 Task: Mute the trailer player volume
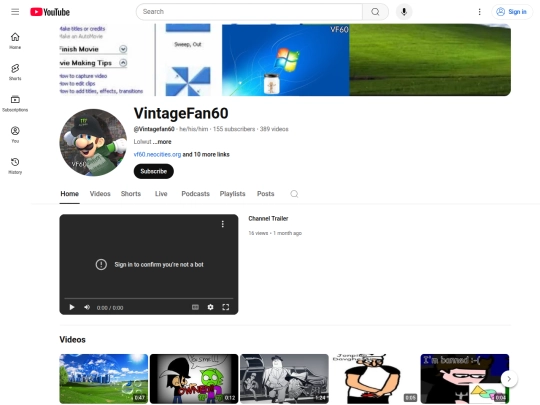87,307
